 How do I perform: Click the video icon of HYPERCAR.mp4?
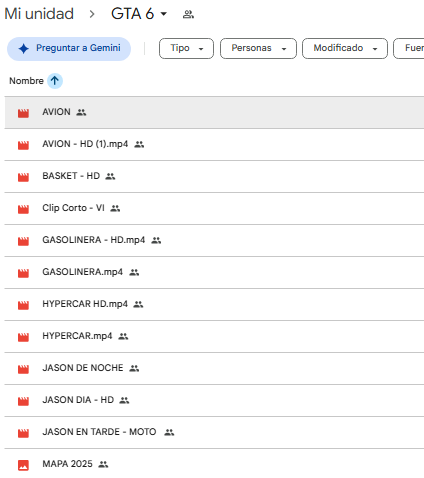click(x=23, y=337)
